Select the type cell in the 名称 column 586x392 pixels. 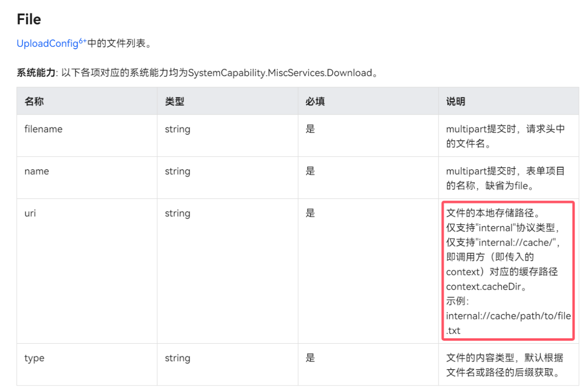click(34, 358)
